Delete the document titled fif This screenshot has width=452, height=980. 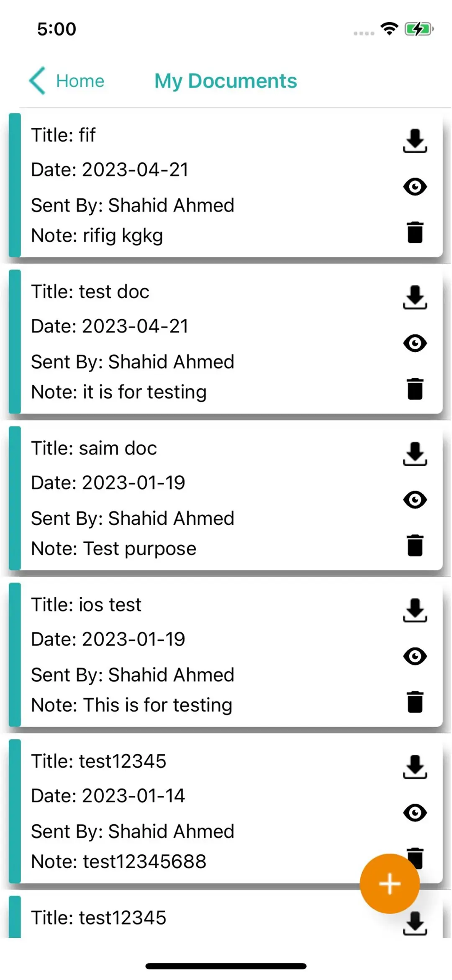415,233
